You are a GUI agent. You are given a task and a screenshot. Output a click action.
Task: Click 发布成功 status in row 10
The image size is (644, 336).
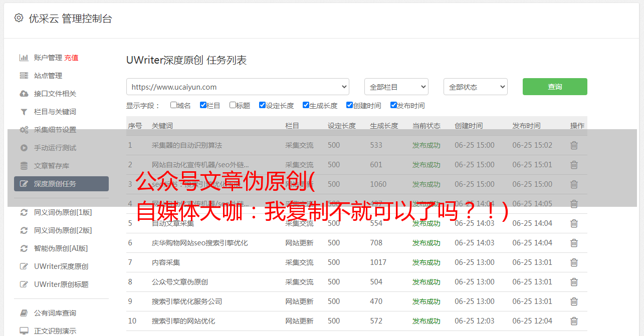[426, 321]
